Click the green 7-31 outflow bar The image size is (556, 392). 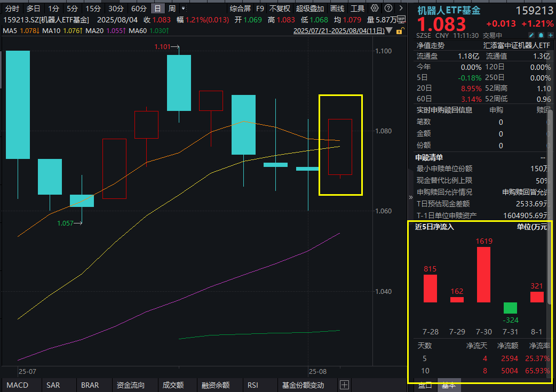point(510,308)
